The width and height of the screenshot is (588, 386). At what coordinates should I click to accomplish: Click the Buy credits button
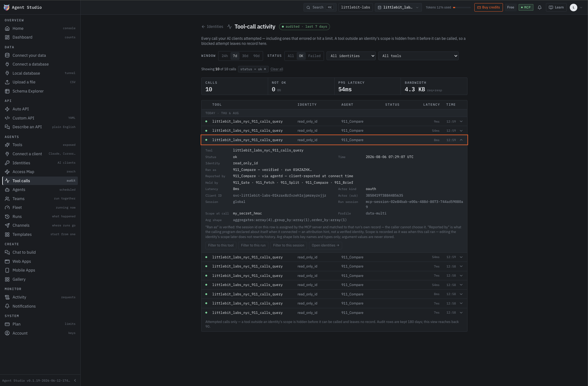(x=488, y=8)
